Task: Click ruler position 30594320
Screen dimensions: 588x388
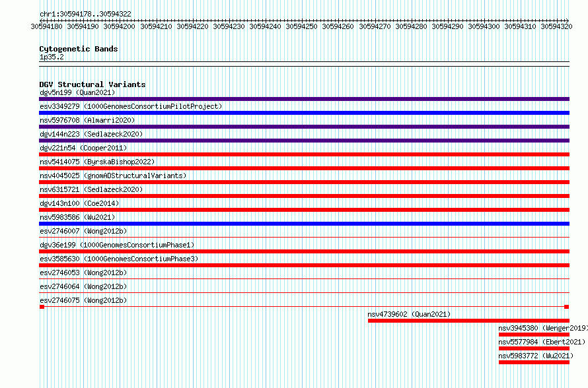Action: pos(556,26)
